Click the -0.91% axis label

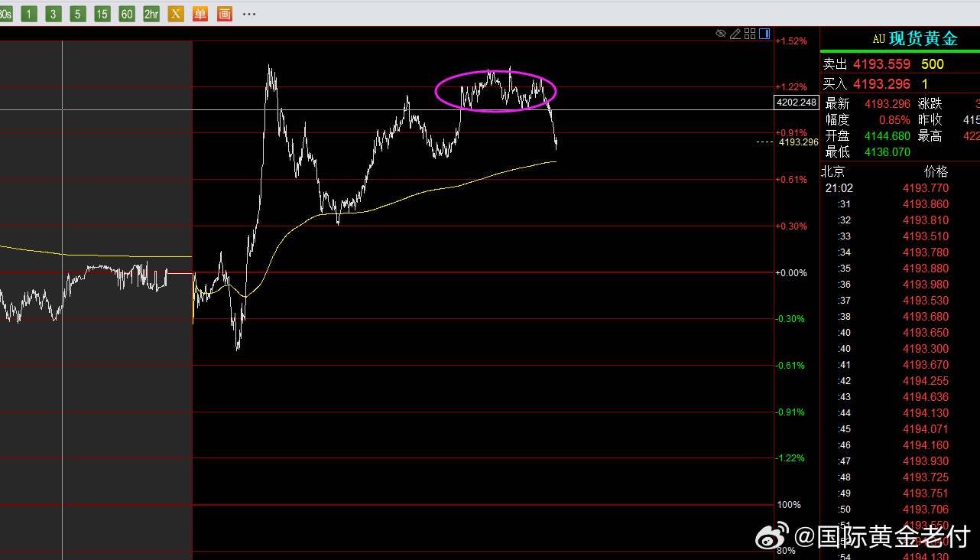(x=791, y=412)
